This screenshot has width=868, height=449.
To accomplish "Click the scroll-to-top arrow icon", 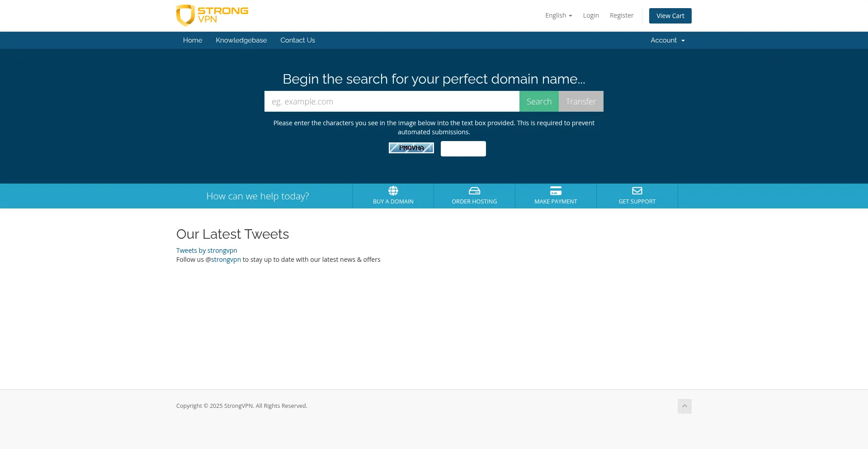I will [x=684, y=406].
